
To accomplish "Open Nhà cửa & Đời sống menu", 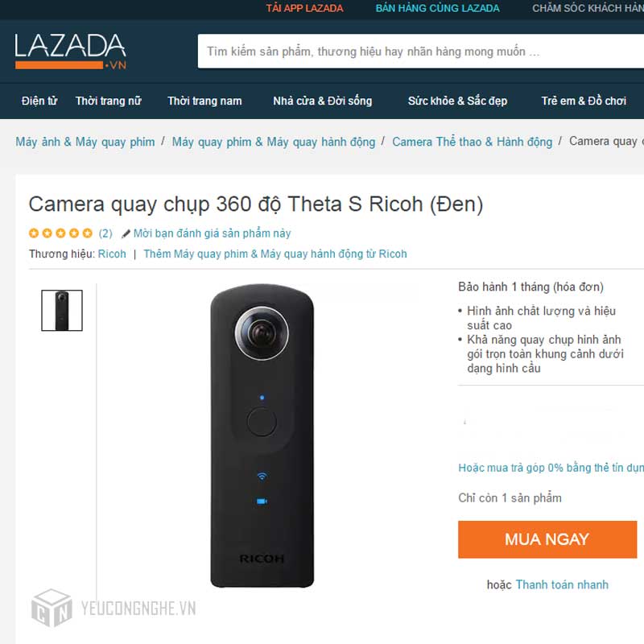I will pyautogui.click(x=323, y=101).
